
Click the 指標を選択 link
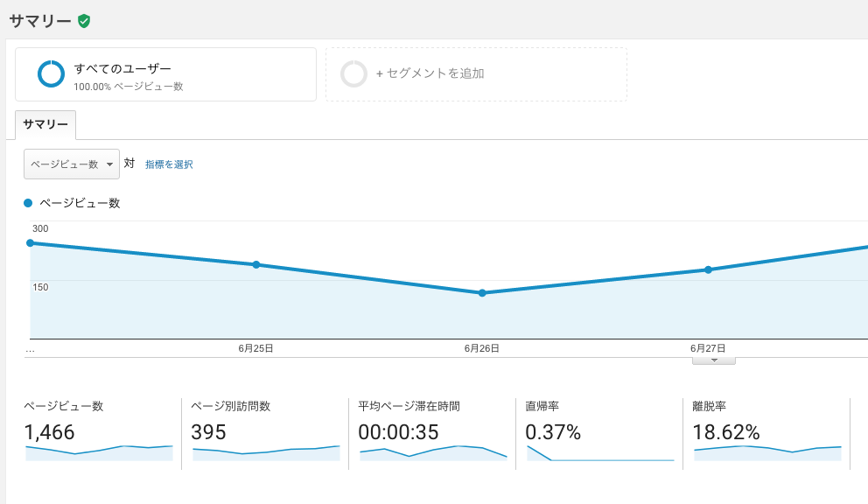(x=169, y=164)
